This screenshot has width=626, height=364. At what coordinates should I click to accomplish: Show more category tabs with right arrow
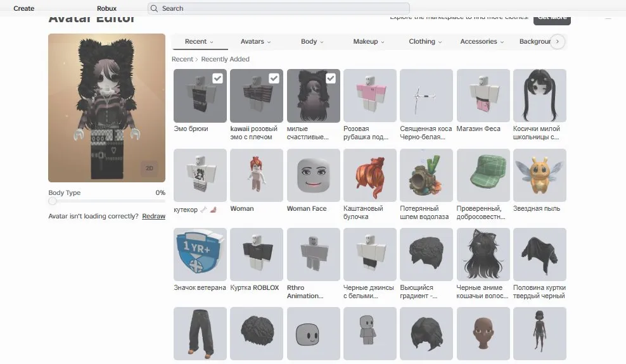pos(558,41)
